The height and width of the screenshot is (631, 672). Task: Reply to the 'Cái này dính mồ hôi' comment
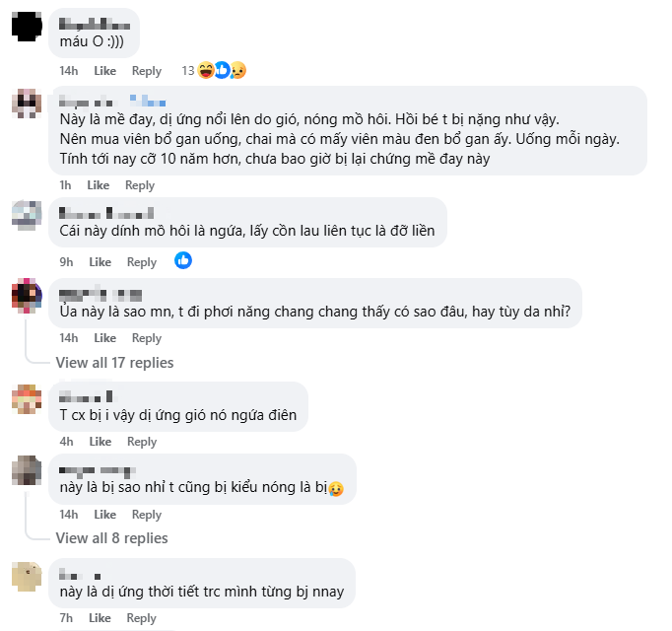coord(142,262)
